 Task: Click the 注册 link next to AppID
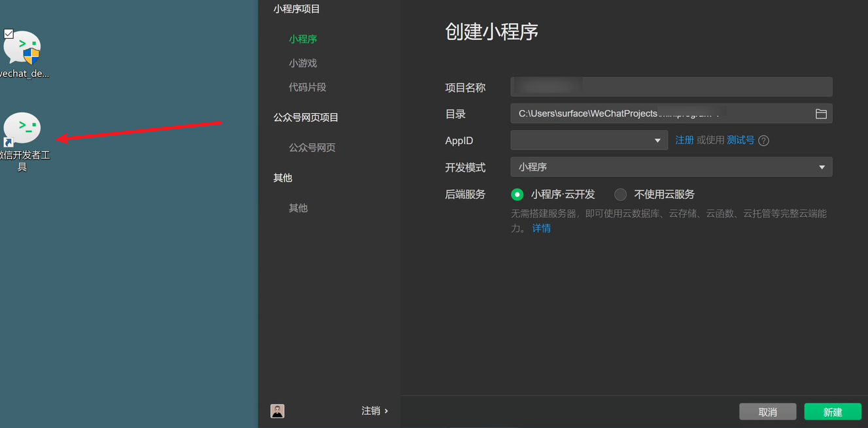tap(684, 140)
